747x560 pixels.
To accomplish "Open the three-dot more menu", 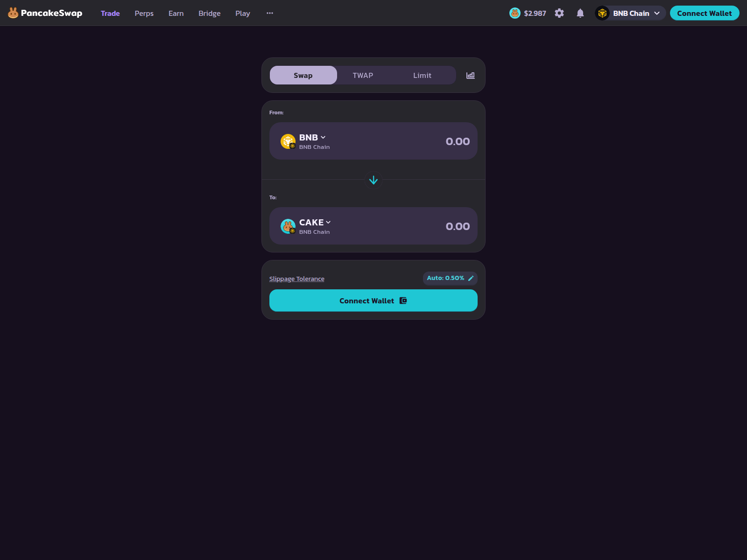I will tap(270, 13).
